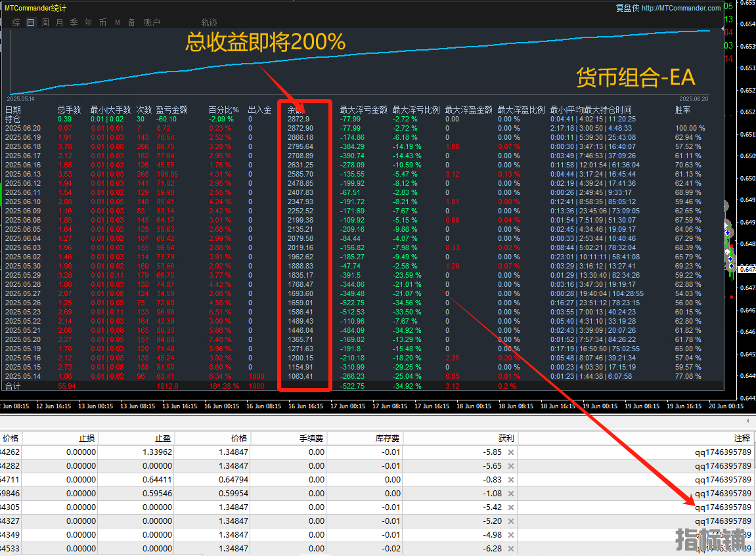Click the 100.00 % win rate value
Image resolution: width=756 pixels, height=556 pixels.
click(x=690, y=128)
